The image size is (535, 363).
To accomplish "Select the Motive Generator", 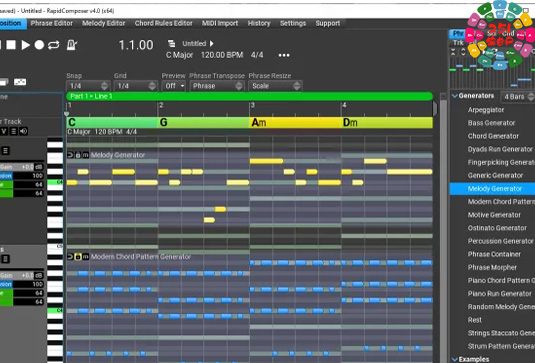I will [494, 215].
